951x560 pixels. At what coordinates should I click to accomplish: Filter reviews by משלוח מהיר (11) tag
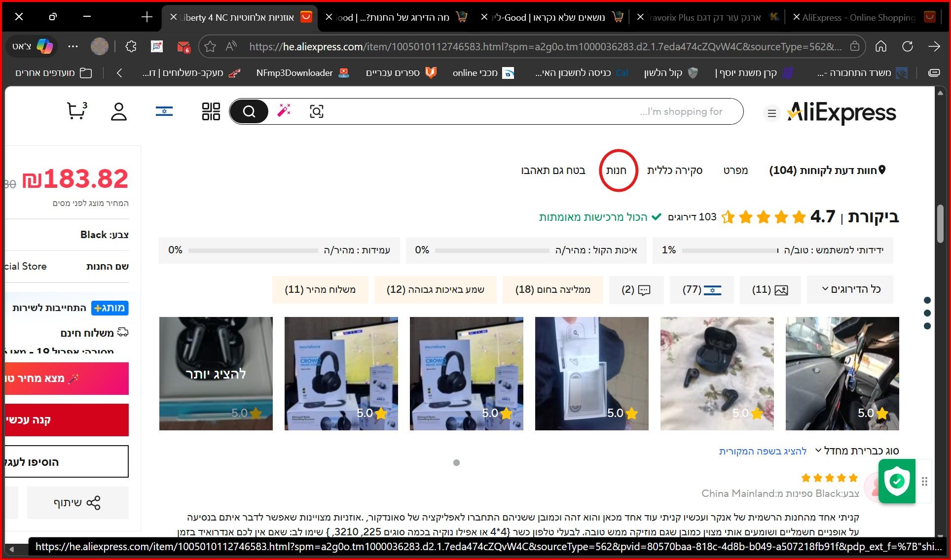pos(320,290)
